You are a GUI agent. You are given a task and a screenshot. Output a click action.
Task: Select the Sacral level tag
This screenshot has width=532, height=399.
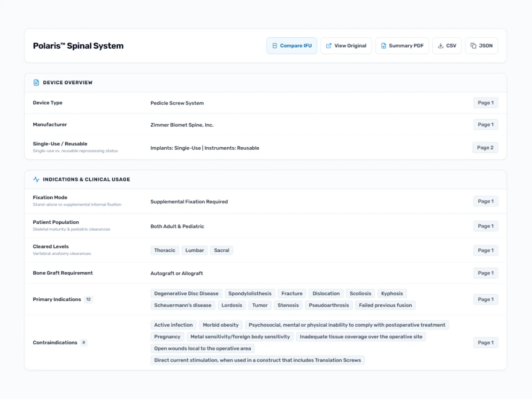coord(222,250)
